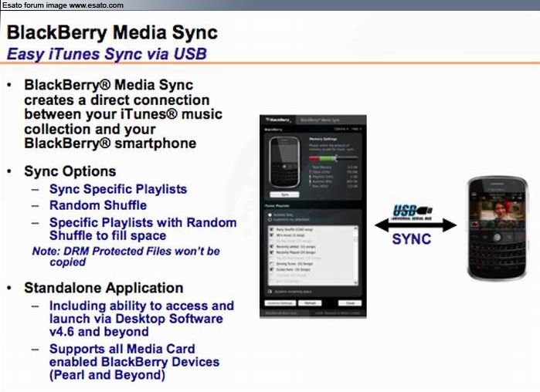Viewport: 540px width, 392px height.
Task: Click the DRM Protected Files note
Action: pyautogui.click(x=126, y=256)
